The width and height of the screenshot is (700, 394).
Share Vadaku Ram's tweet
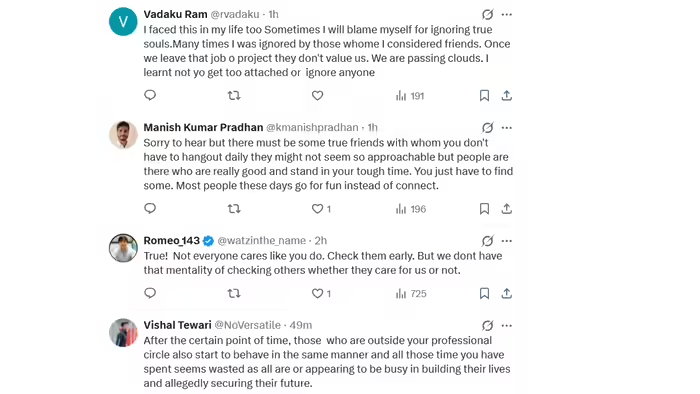click(x=506, y=95)
